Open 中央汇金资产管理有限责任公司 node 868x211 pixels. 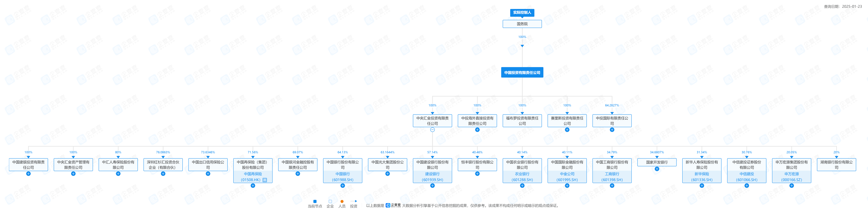click(x=73, y=165)
